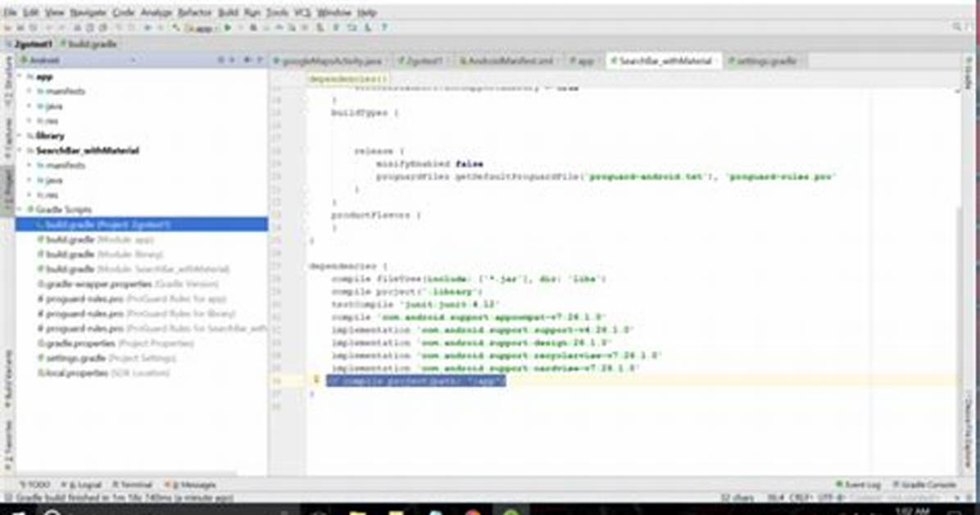Click the yellow intention lightbulb icon
This screenshot has width=980, height=515.
point(316,379)
